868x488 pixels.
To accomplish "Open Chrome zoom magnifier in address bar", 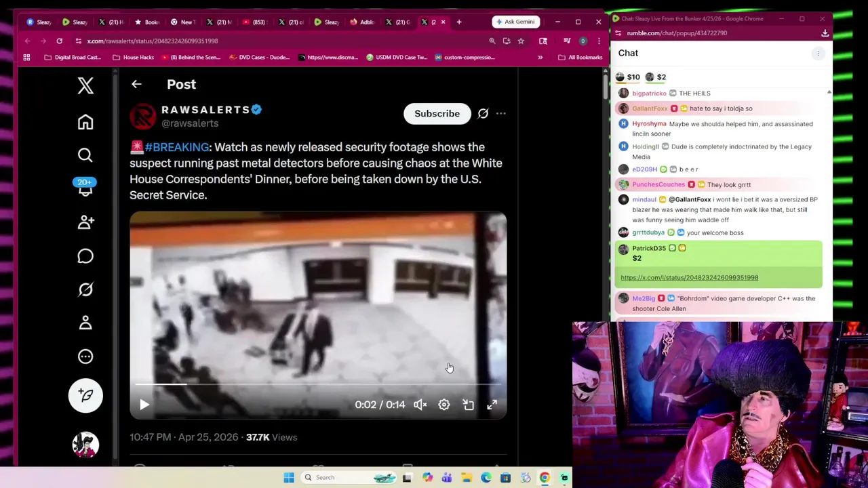I will [492, 41].
